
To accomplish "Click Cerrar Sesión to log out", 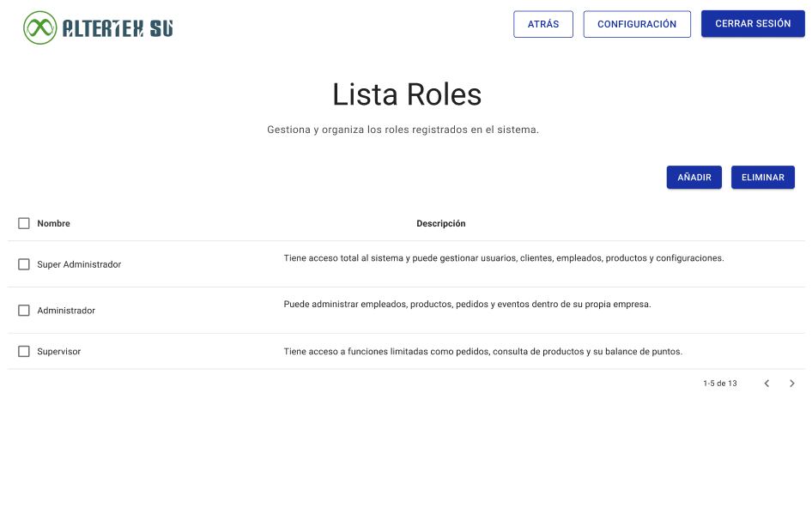I will [753, 23].
